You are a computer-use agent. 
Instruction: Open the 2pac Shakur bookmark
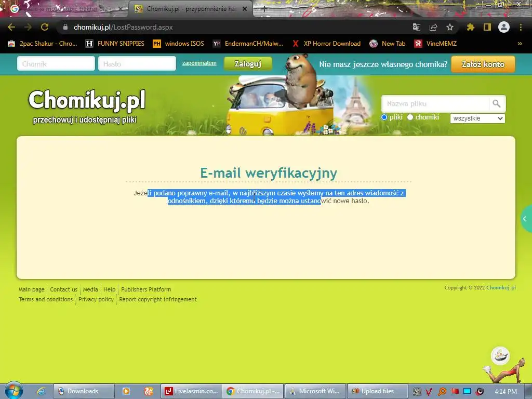43,44
